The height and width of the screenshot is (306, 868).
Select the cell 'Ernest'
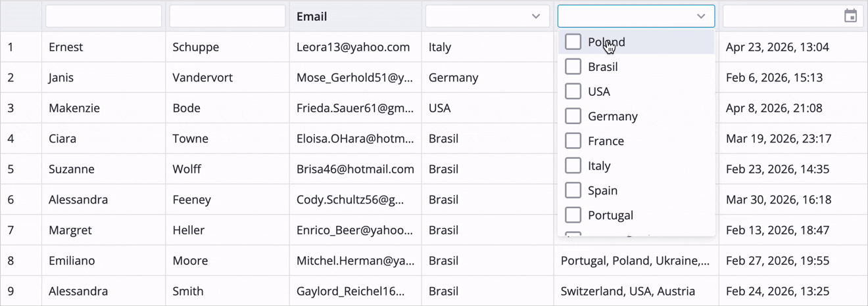(103, 47)
